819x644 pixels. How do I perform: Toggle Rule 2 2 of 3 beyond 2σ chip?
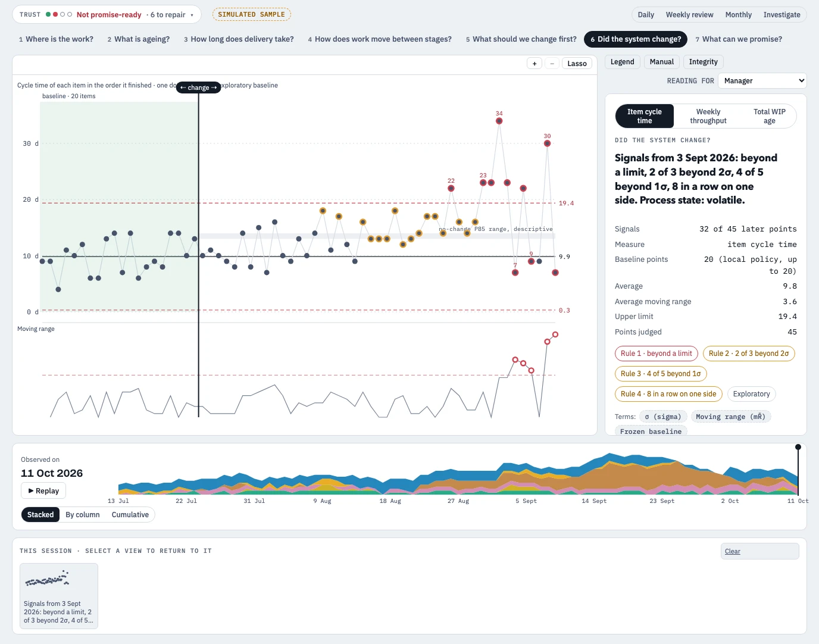click(749, 354)
